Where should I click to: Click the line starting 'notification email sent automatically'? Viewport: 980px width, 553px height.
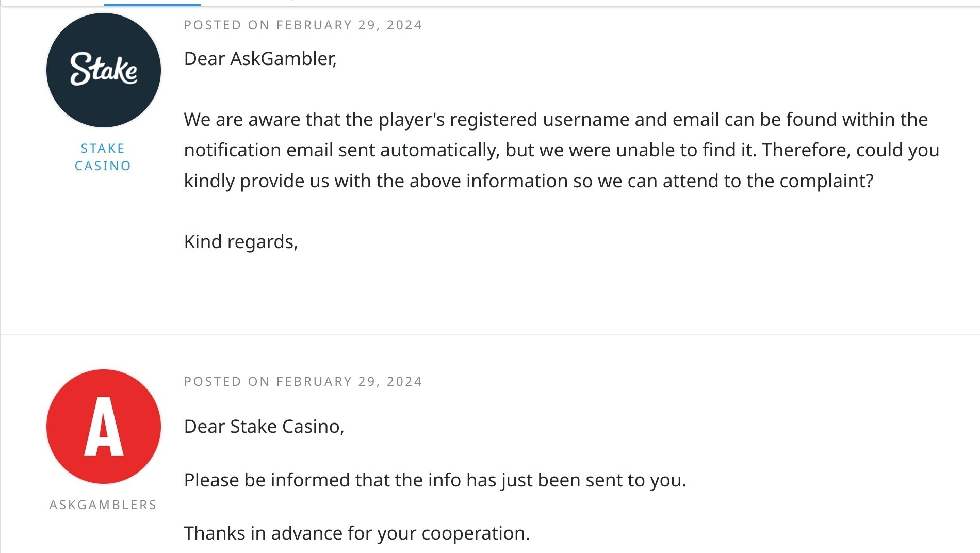pos(562,150)
